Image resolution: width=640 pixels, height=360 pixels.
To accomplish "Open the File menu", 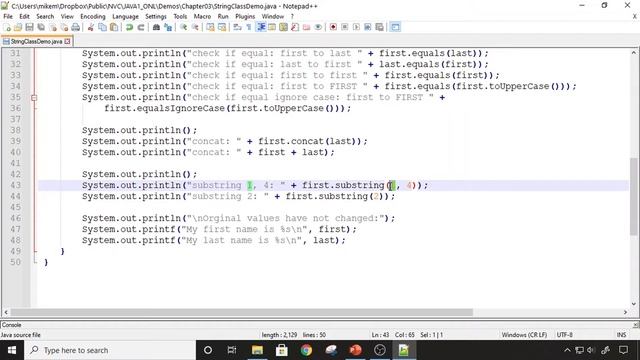I will tap(8, 16).
